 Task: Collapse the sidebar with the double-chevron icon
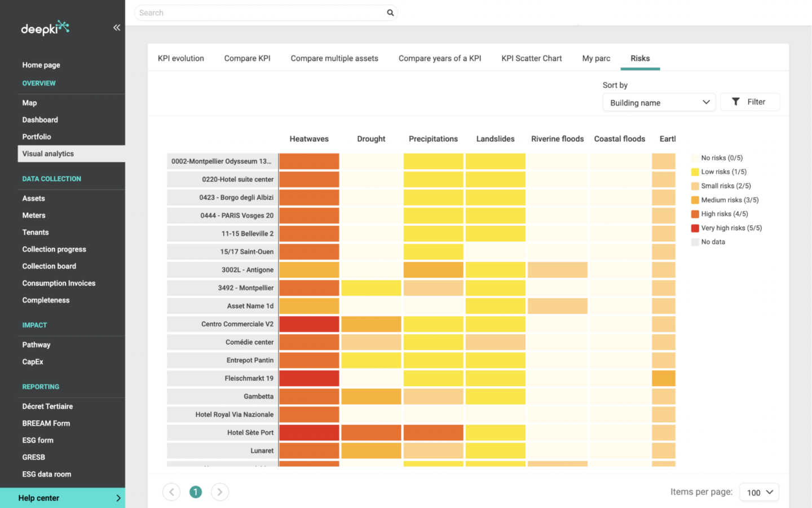point(117,27)
